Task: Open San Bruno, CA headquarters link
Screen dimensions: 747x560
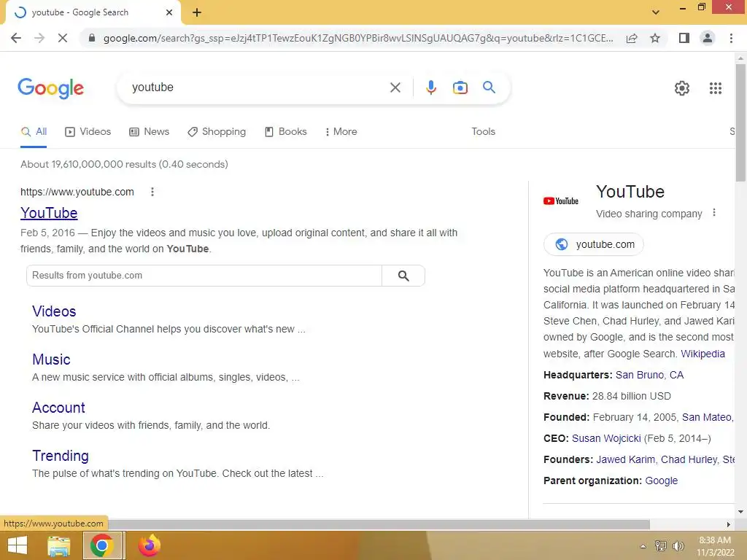Action: [649, 375]
